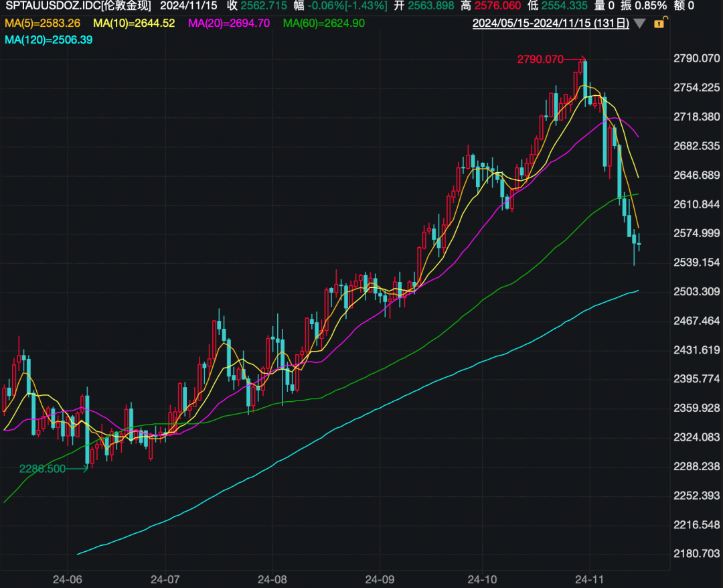The width and height of the screenshot is (723, 588).
Task: Click the 24-08 date axis label
Action: [x=272, y=578]
